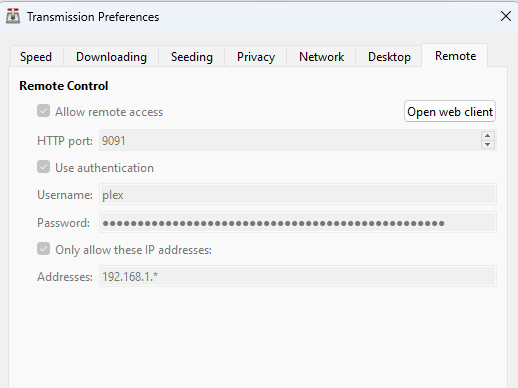Click the HTTP port number field
The image size is (518, 388).
(x=290, y=140)
